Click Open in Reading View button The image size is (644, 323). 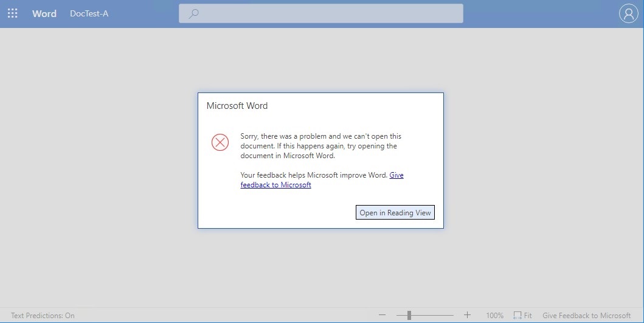coord(395,212)
